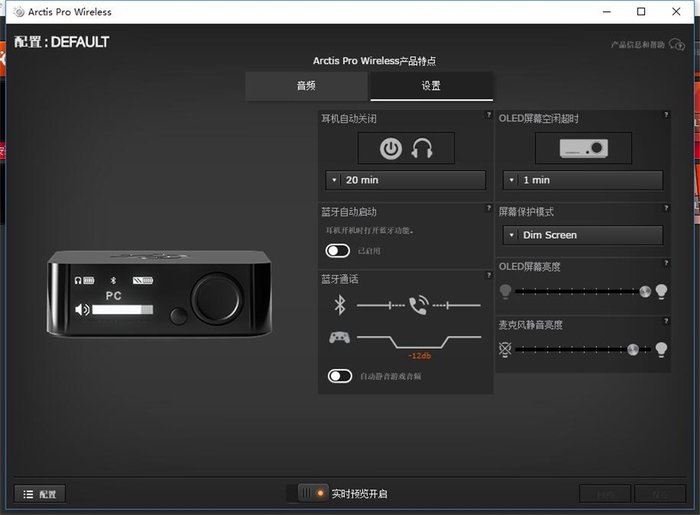Minimize the Arctis Pro Wireless window

pyautogui.click(x=606, y=12)
